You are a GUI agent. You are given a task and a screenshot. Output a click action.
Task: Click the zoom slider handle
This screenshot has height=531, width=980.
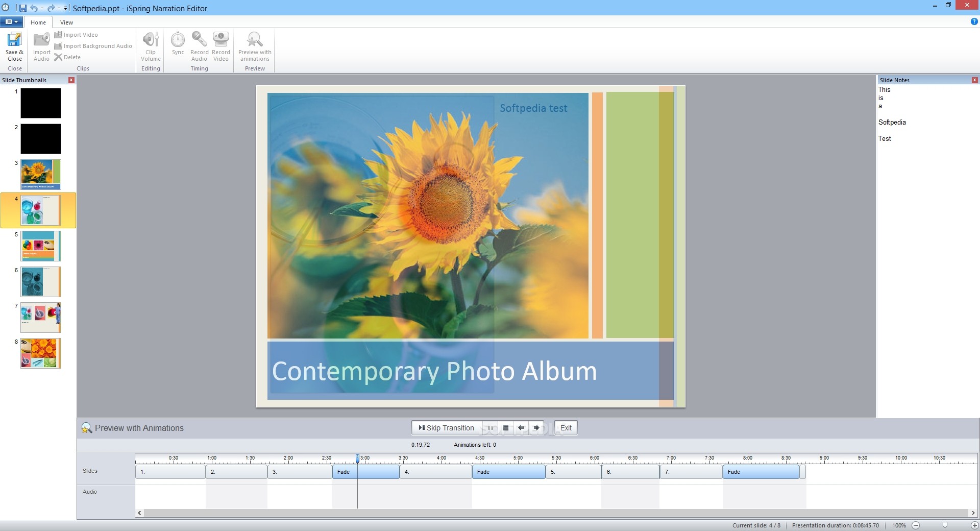945,525
